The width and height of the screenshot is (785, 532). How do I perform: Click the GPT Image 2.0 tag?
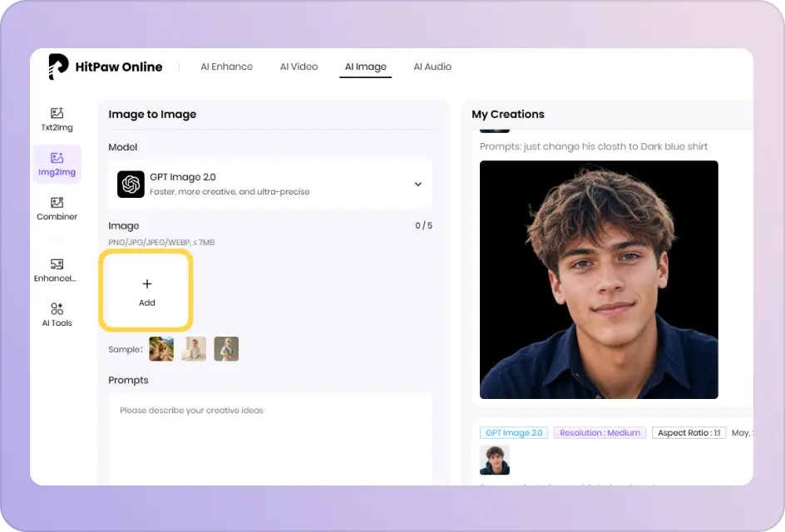click(x=514, y=432)
